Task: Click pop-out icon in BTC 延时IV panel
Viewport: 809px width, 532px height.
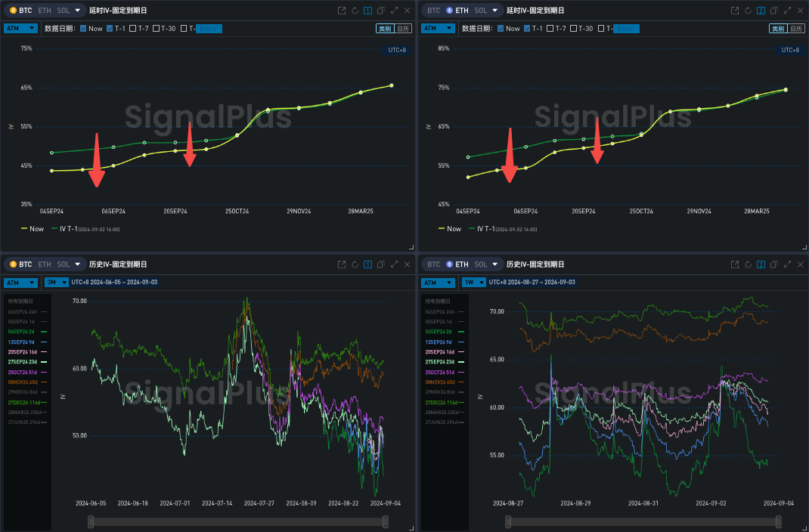Action: pyautogui.click(x=342, y=11)
